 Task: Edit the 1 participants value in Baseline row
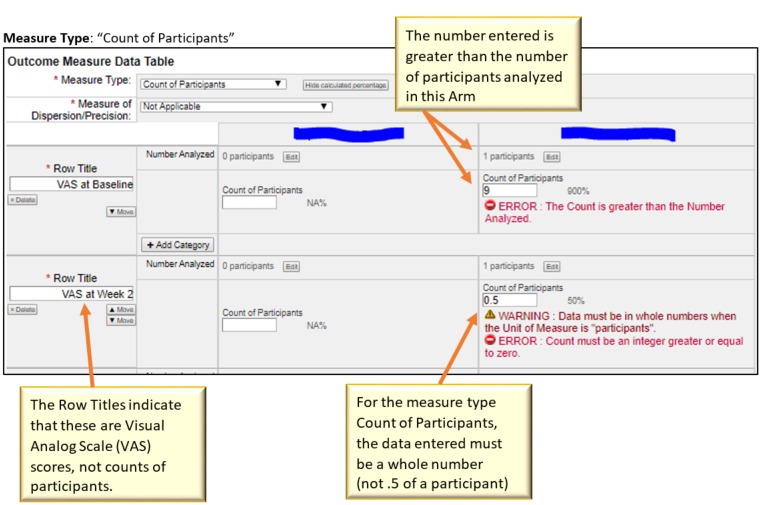551,157
